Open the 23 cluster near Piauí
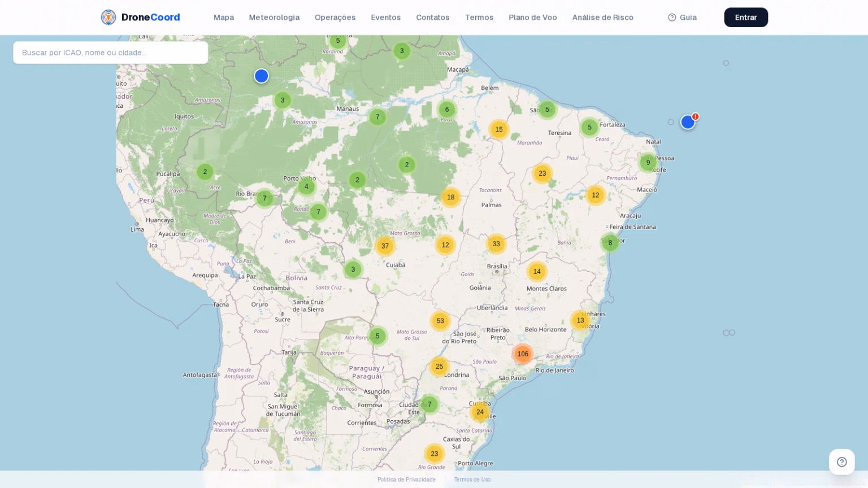Screen dimensions: 868x488 (x=542, y=173)
